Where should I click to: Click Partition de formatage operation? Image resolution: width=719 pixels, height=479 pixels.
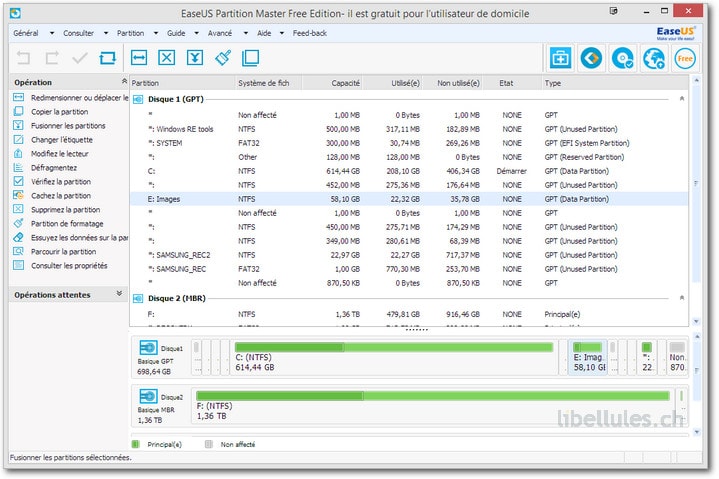click(67, 224)
